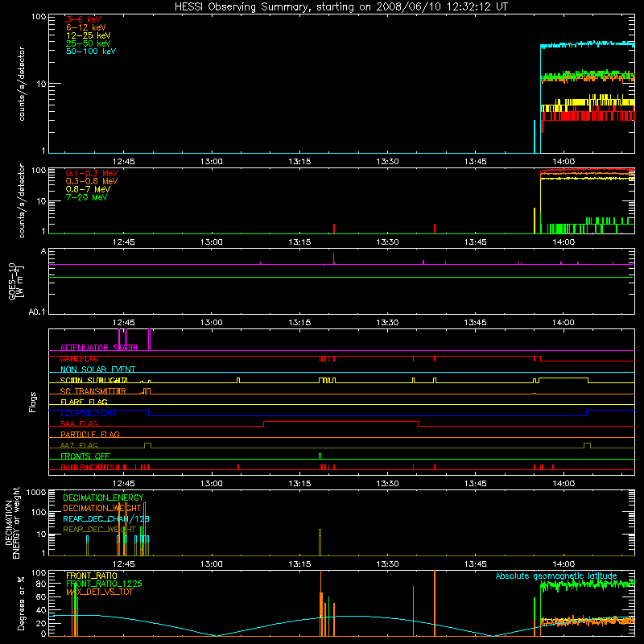This screenshot has width=644, height=644.
Task: Select the BAD_PACKETS flag label
Action: click(89, 467)
